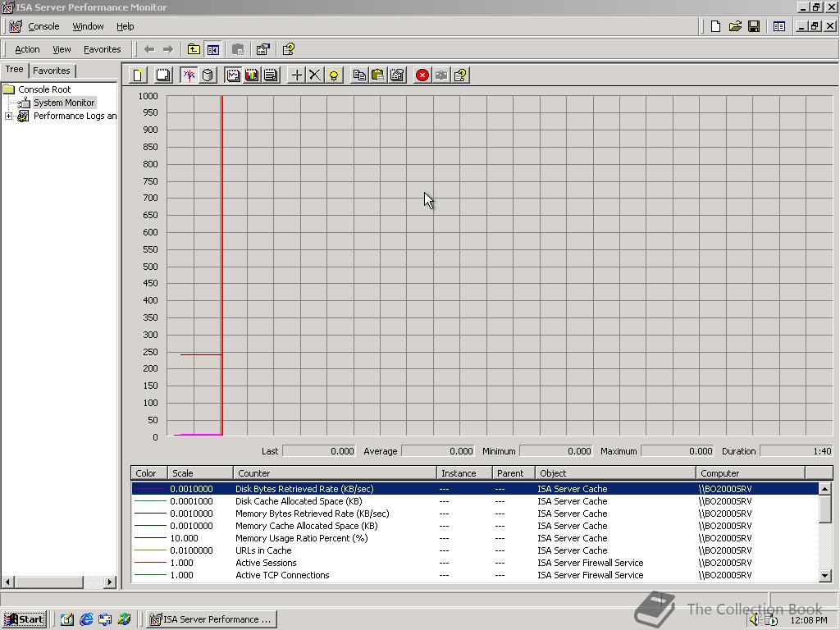The image size is (840, 630).
Task: Click the Object column header
Action: [x=615, y=473]
